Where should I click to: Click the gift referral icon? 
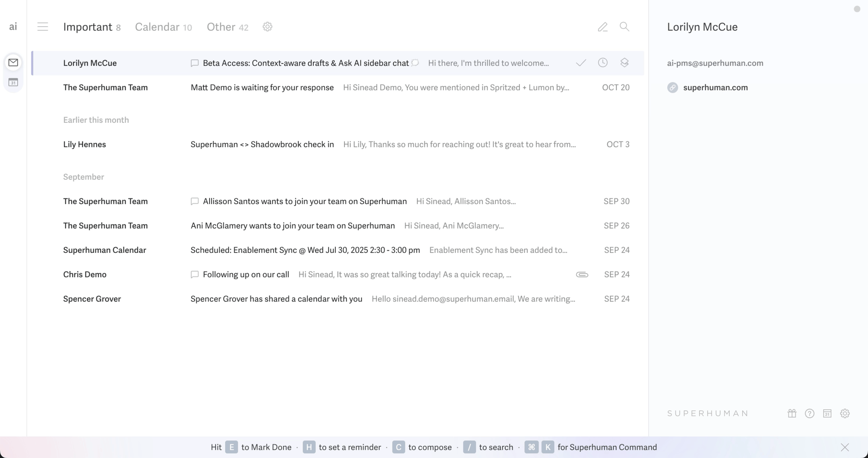click(792, 413)
